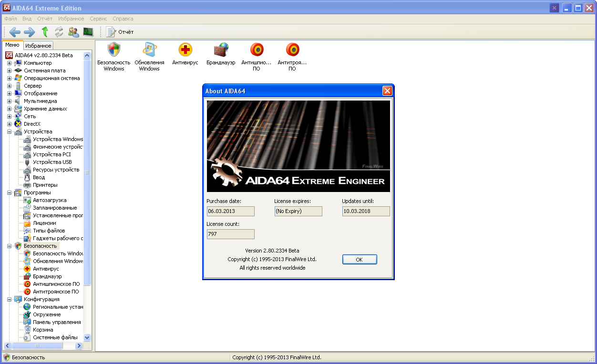The image size is (597, 364).
Task: Click the Refresh toolbar icon
Action: (59, 32)
